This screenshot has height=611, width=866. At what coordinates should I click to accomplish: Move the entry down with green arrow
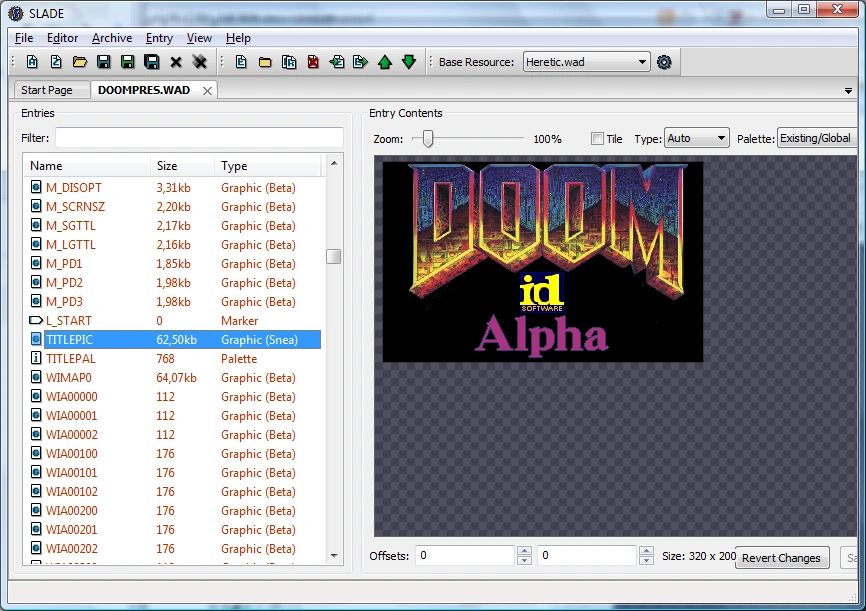[409, 62]
